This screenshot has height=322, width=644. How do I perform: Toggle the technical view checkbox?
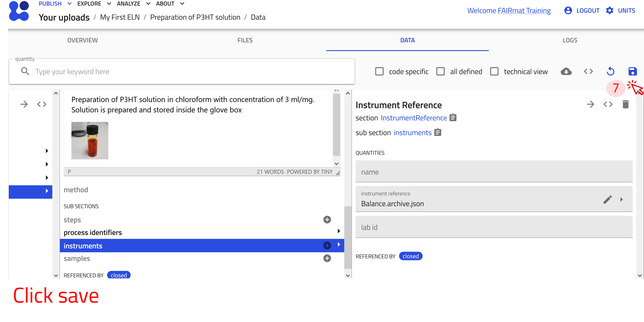(494, 71)
